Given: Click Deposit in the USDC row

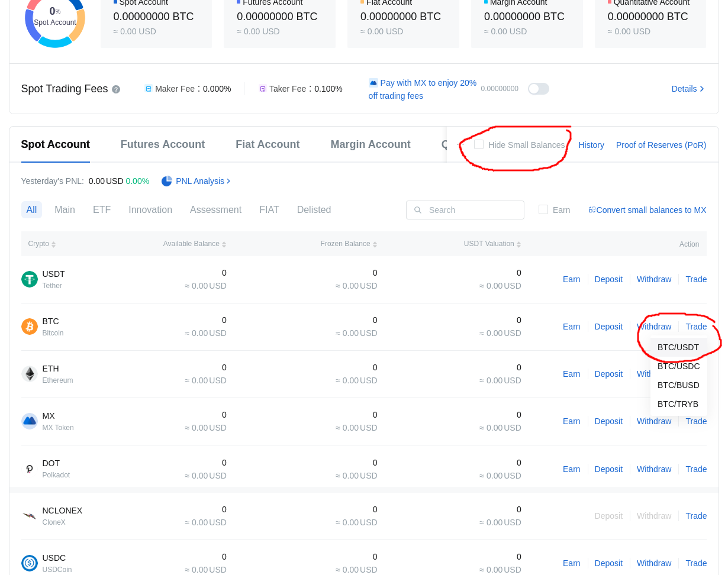Looking at the screenshot, I should (x=608, y=563).
